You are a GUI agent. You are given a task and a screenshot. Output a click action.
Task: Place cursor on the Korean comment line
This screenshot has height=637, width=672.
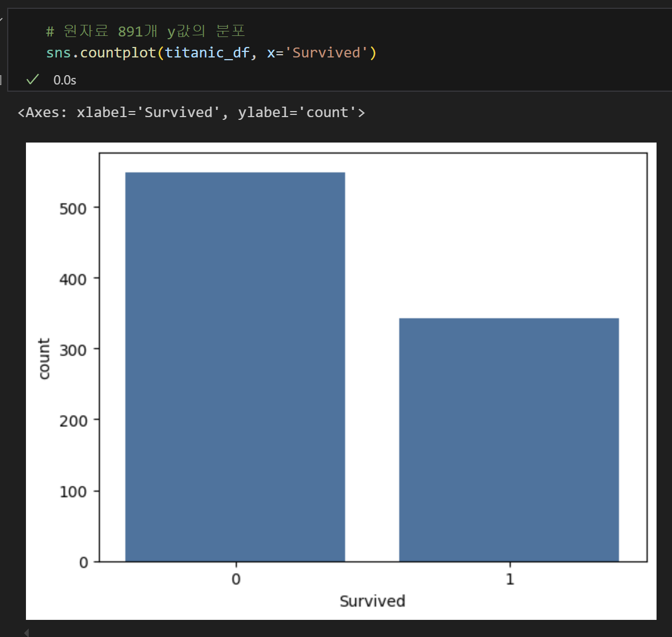145,31
